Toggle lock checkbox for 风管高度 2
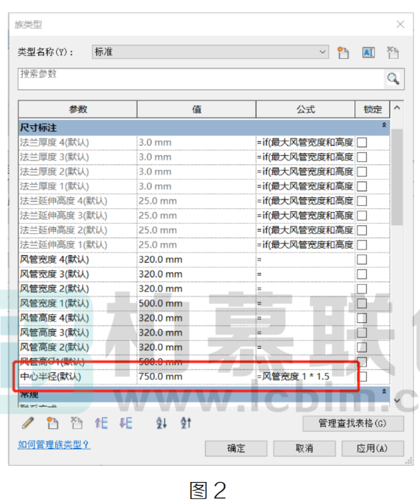 click(362, 347)
